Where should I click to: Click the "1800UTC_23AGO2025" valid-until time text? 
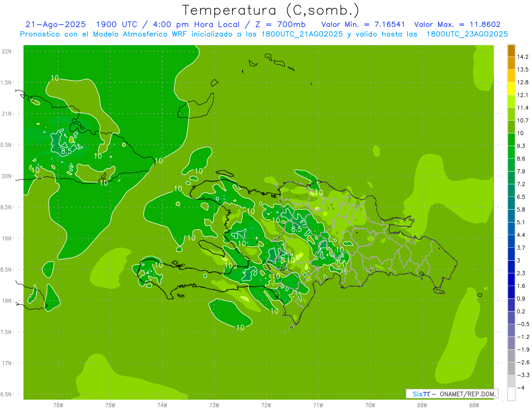pos(466,34)
